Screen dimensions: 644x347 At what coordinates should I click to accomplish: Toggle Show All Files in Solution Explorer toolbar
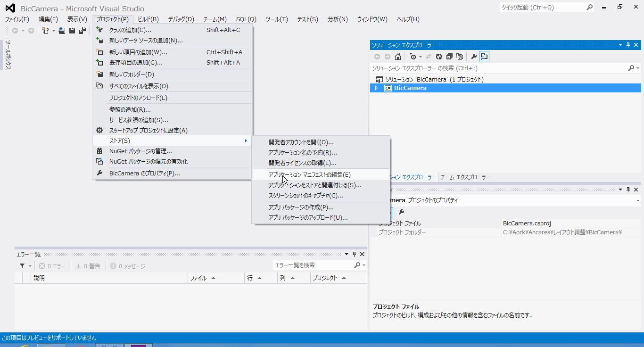click(460, 57)
